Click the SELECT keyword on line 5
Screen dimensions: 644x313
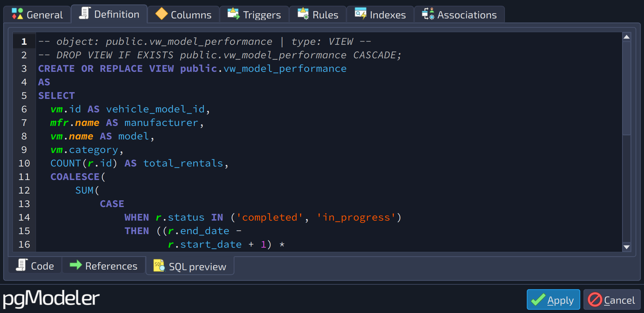tap(56, 96)
